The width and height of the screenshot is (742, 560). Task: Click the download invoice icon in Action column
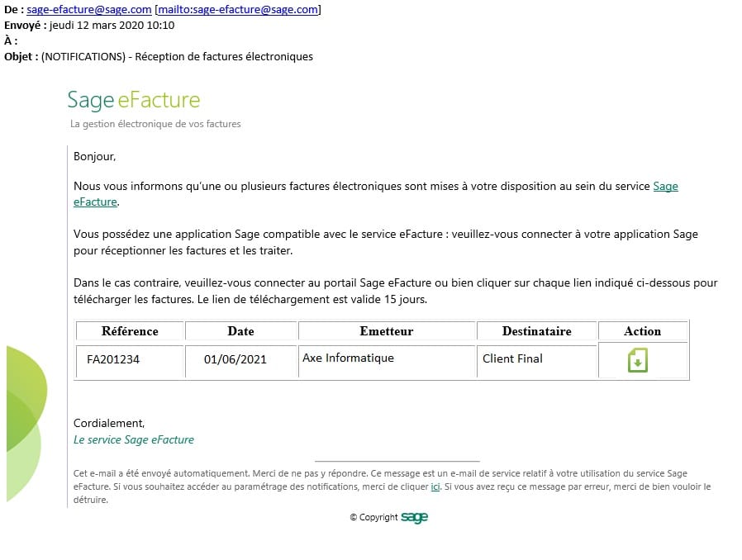tap(637, 361)
